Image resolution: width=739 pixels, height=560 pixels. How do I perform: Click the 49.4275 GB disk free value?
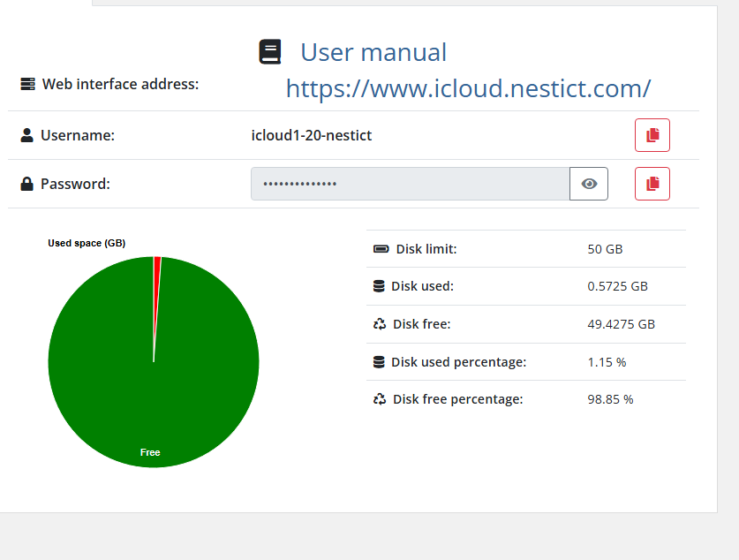click(x=621, y=324)
